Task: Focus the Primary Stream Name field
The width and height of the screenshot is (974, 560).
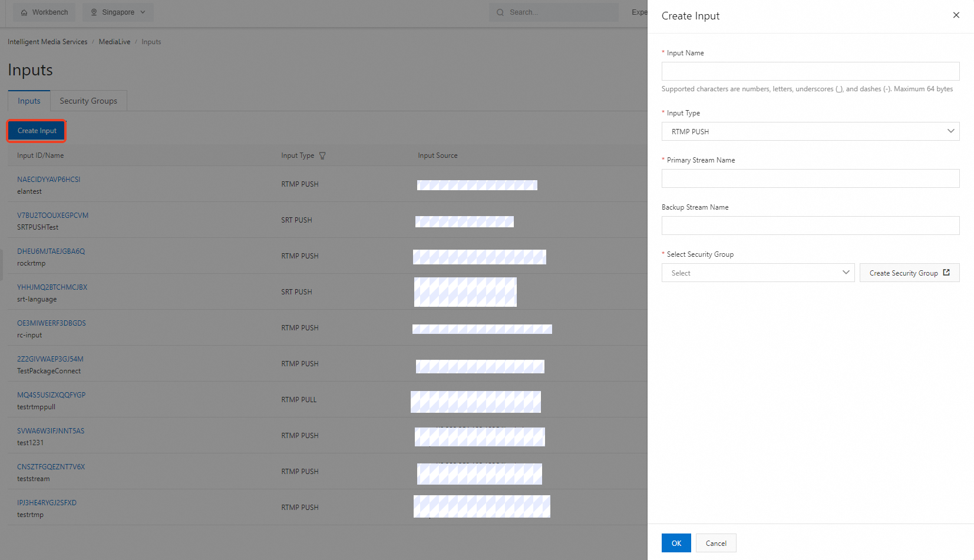Action: click(810, 178)
